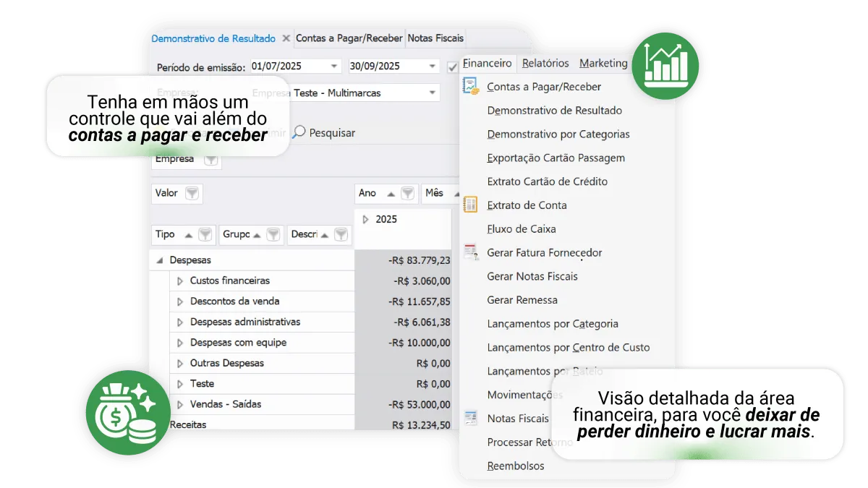Select Fluxo de Caixa menu entry
This screenshot has height=488, width=868.
point(522,229)
